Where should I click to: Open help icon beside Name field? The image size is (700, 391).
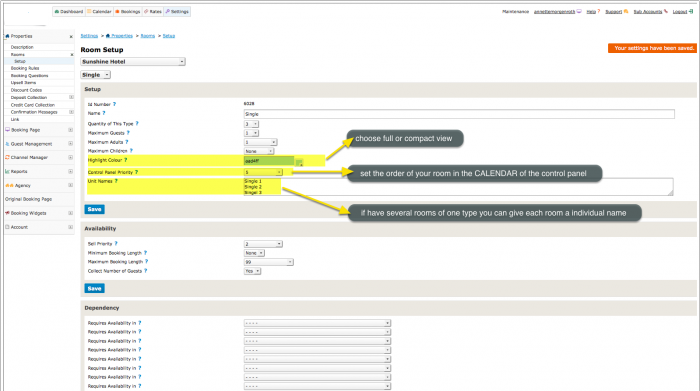tap(104, 113)
